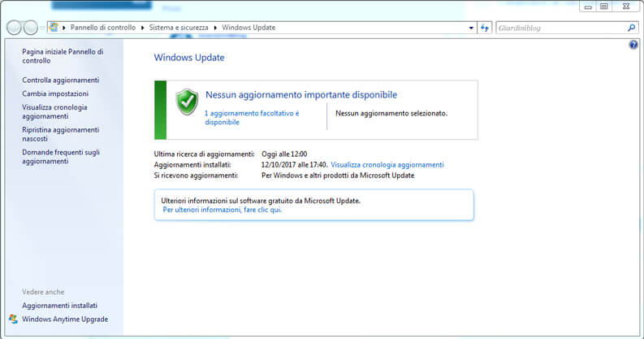Expand the arrow after Sistema e sicurezza

coord(215,28)
